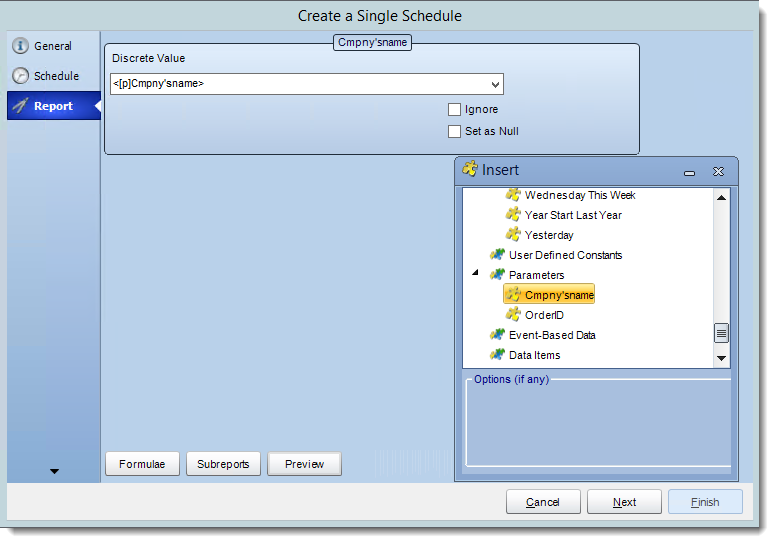Select Year Start Last Year item
Screen dimensions: 774x543
pos(573,215)
